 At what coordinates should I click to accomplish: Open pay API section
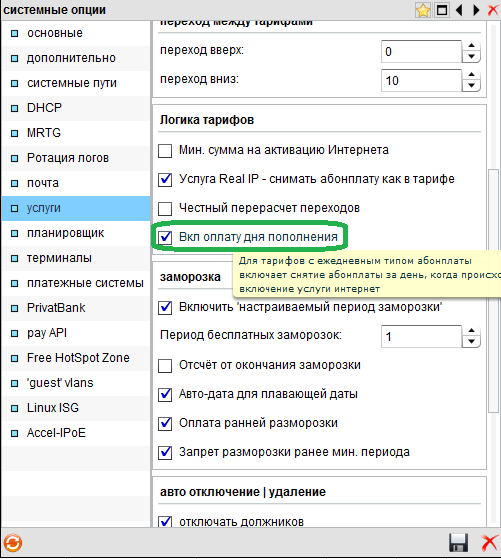click(76, 333)
